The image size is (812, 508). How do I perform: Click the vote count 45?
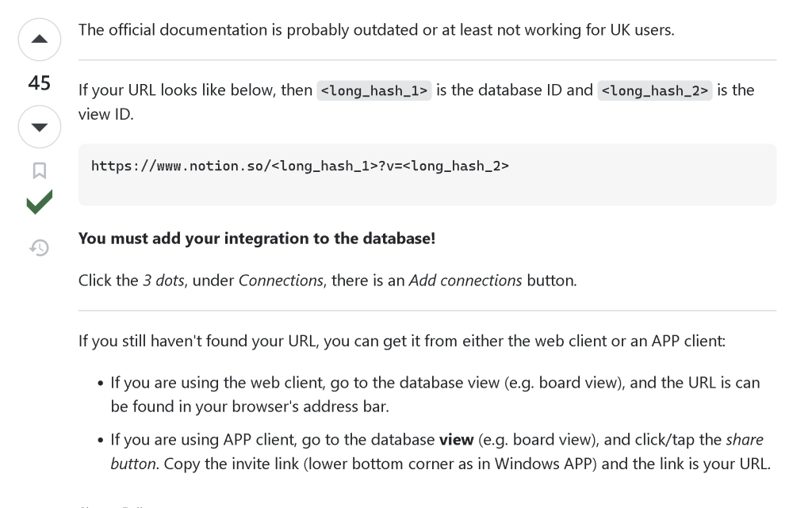click(x=40, y=82)
